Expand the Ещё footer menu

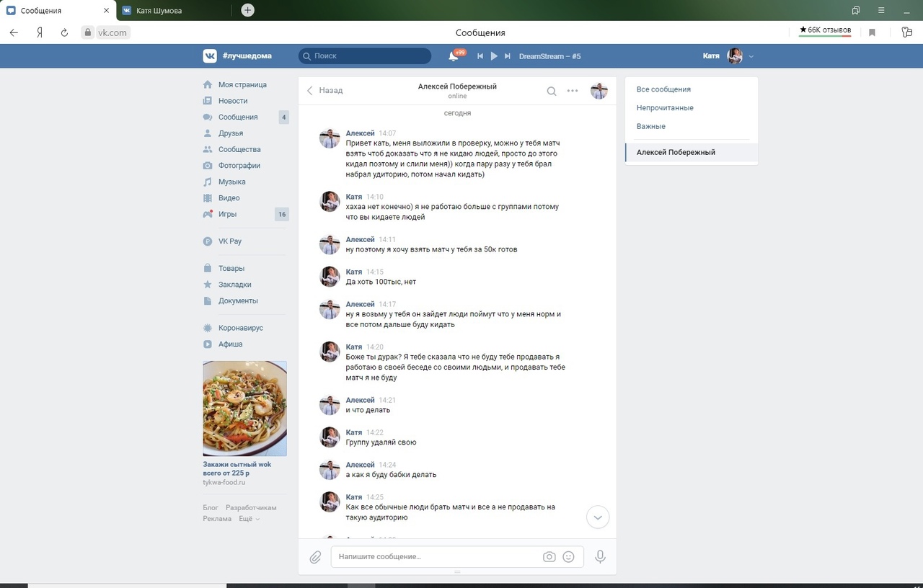point(249,519)
